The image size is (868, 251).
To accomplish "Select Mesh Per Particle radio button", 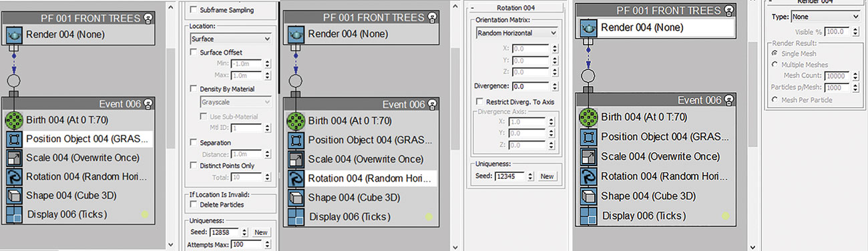I will pos(775,99).
